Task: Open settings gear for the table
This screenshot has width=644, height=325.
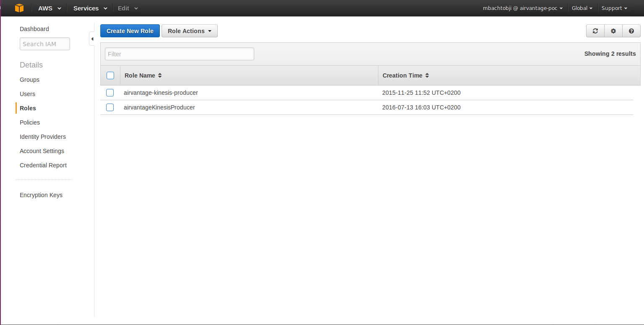Action: 613,31
